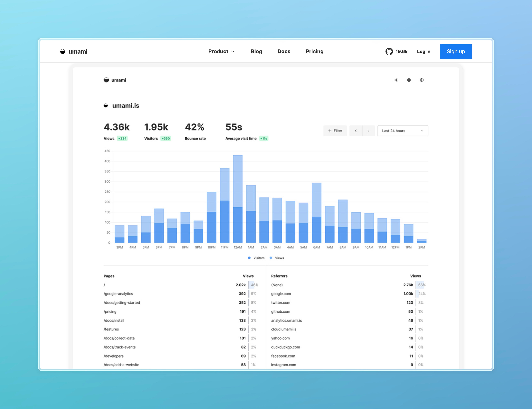
Task: Click the umami logo inside the dashboard
Action: click(115, 80)
